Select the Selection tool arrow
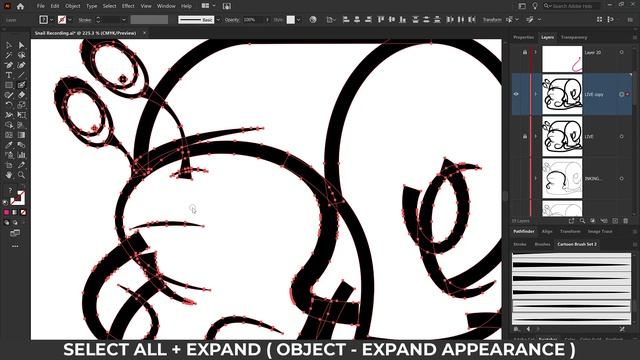Image resolution: width=640 pixels, height=360 pixels. (9, 45)
